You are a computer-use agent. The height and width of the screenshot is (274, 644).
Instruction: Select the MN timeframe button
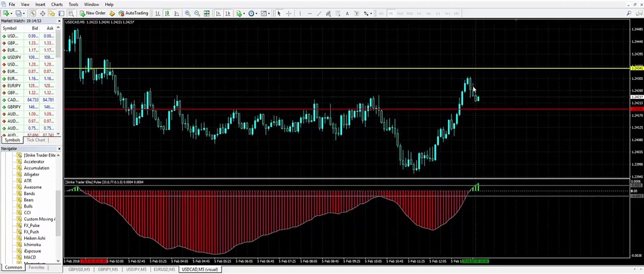(457, 13)
